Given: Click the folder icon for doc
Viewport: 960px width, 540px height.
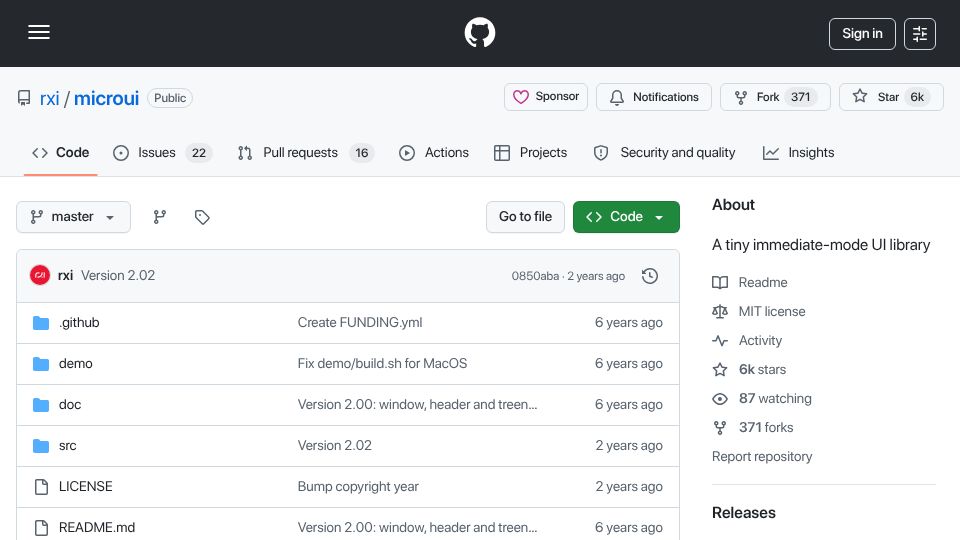Looking at the screenshot, I should pos(41,405).
